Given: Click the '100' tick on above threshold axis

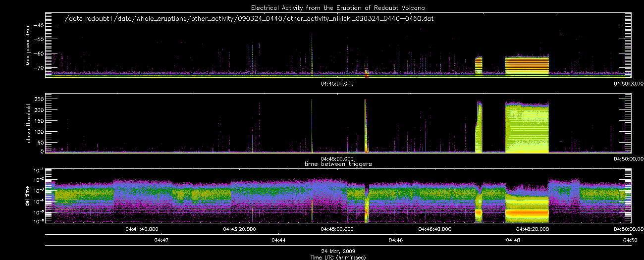Looking at the screenshot, I should (x=39, y=131).
